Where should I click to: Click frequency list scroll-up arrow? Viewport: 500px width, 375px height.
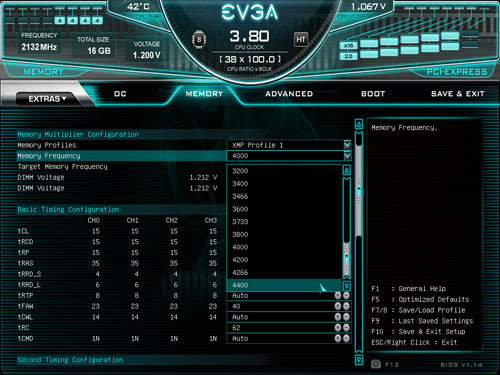point(347,170)
